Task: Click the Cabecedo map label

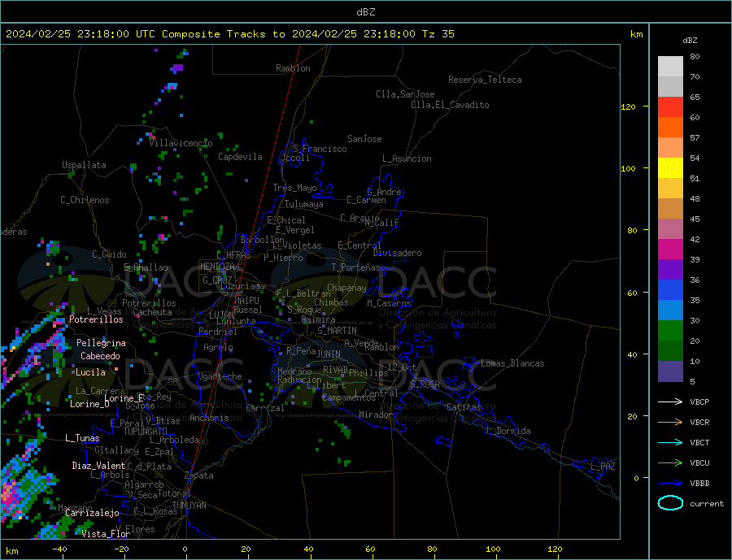Action: pos(100,356)
